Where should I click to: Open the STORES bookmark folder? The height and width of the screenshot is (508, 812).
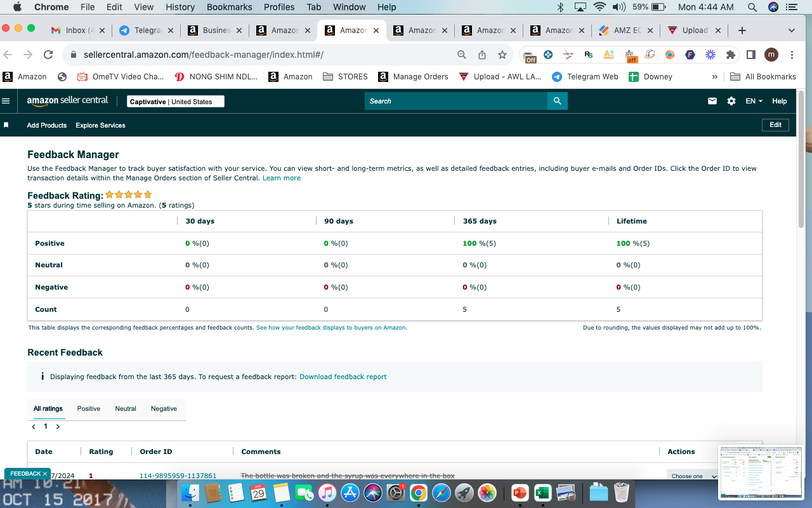coord(345,77)
